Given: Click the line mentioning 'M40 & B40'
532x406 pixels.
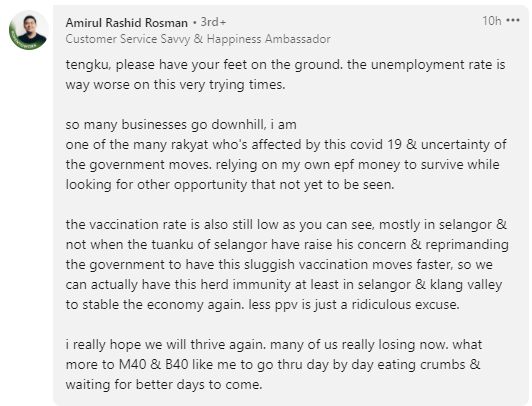Looking at the screenshot, I should [x=273, y=365].
